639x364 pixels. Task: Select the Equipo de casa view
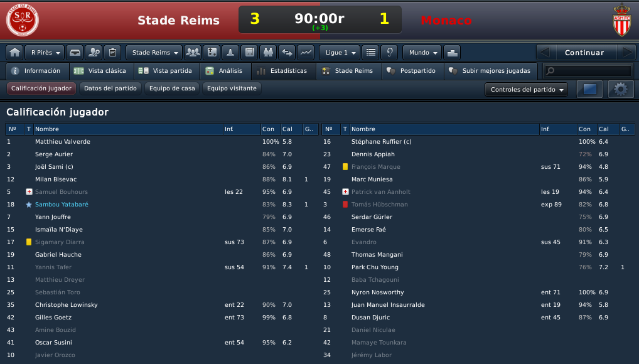point(172,88)
